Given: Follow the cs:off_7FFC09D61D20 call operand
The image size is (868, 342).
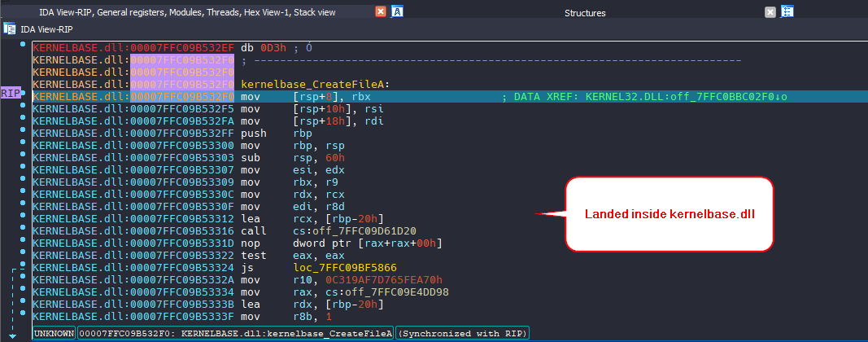Looking at the screenshot, I should pyautogui.click(x=355, y=231).
